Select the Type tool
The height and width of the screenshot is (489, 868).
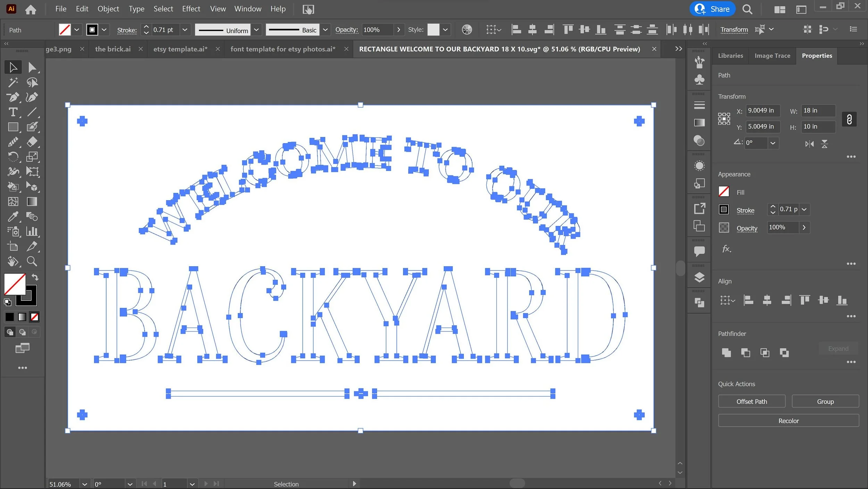pyautogui.click(x=13, y=112)
